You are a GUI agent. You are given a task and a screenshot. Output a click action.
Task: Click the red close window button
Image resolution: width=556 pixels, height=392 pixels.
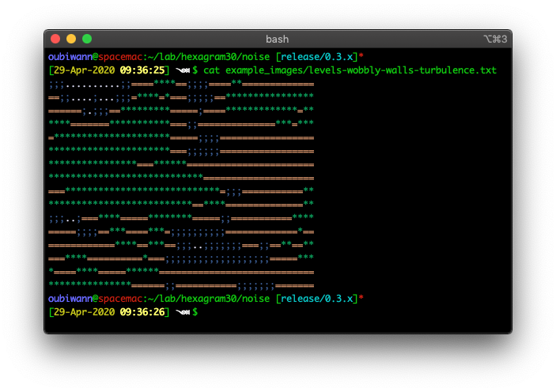[55, 39]
